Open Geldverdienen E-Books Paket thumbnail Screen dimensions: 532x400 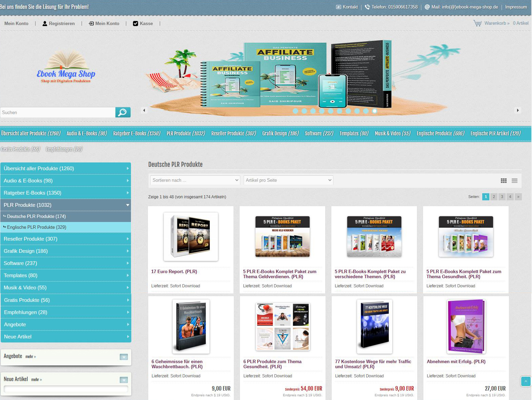[282, 237]
